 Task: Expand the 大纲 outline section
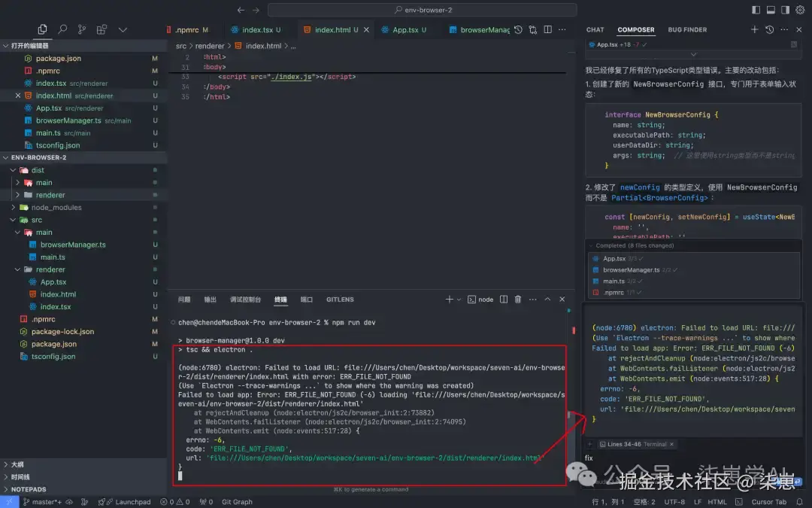tap(14, 464)
